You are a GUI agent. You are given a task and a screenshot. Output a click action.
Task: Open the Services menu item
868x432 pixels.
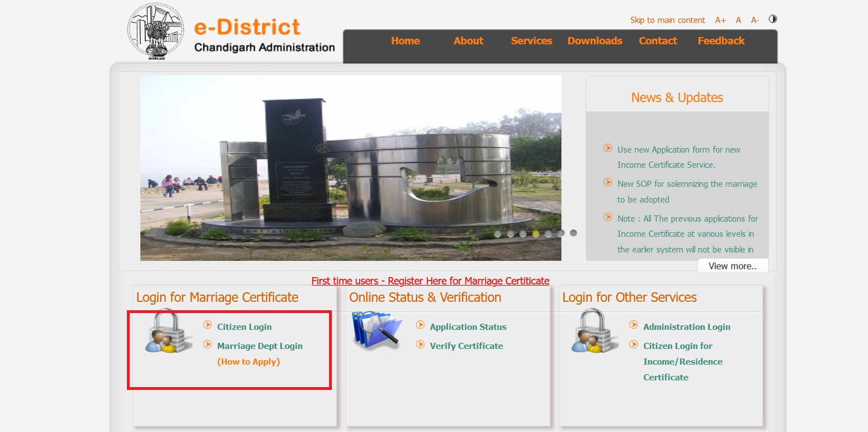pyautogui.click(x=531, y=41)
